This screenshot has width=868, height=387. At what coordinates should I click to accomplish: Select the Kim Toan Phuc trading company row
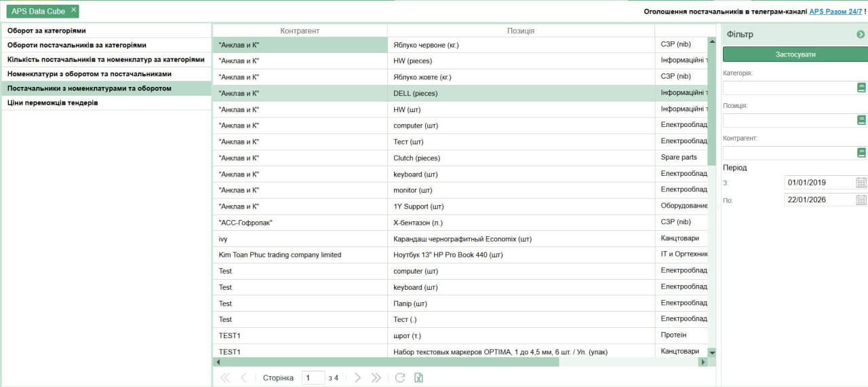pyautogui.click(x=280, y=255)
